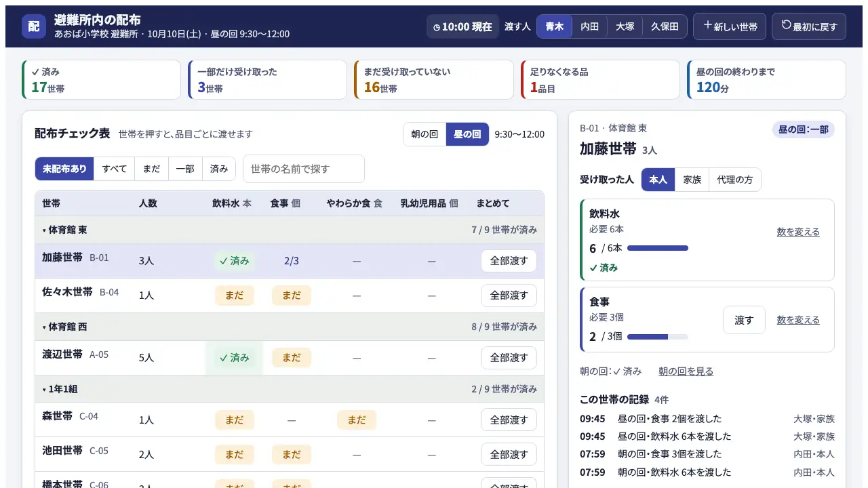The image size is (868, 488).
Task: Select 大塚 as the 渡す人
Action: [625, 26]
